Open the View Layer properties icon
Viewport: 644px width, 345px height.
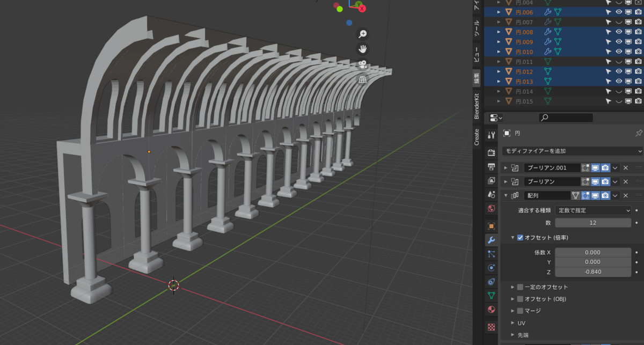(491, 180)
